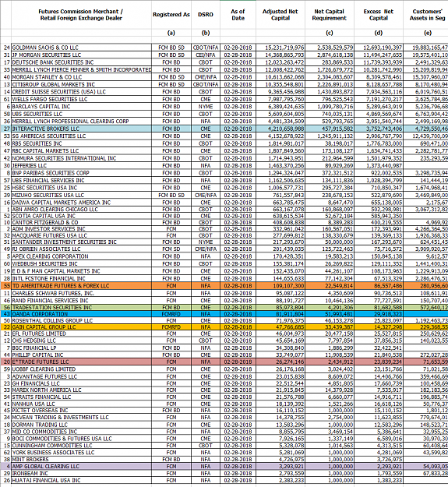Select the NYME DSRO cell for Barclays
The image size is (448, 487).
[206, 107]
